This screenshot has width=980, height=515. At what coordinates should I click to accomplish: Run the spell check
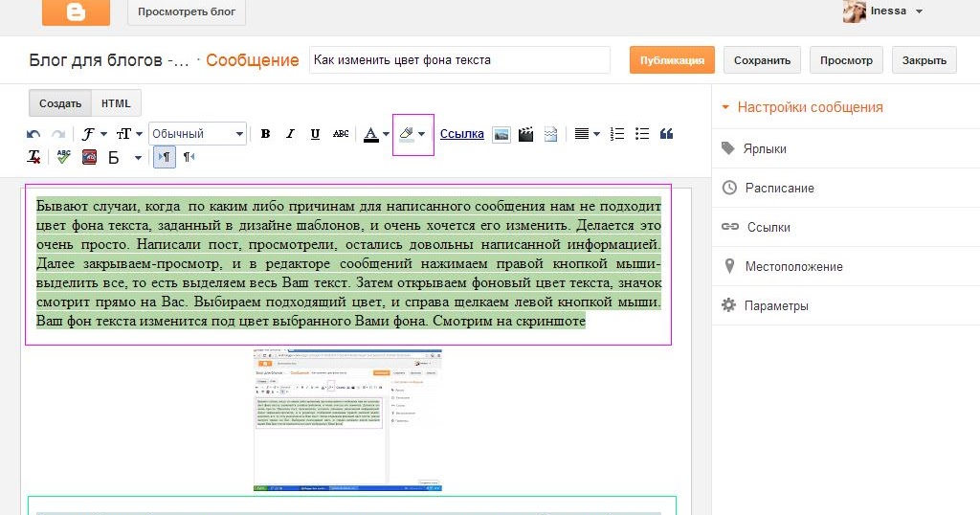(x=63, y=156)
